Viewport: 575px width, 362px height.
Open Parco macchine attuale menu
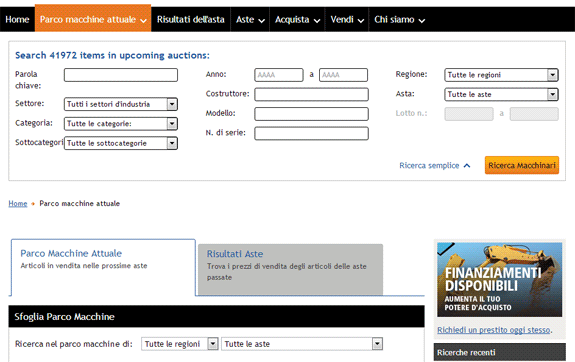click(93, 18)
